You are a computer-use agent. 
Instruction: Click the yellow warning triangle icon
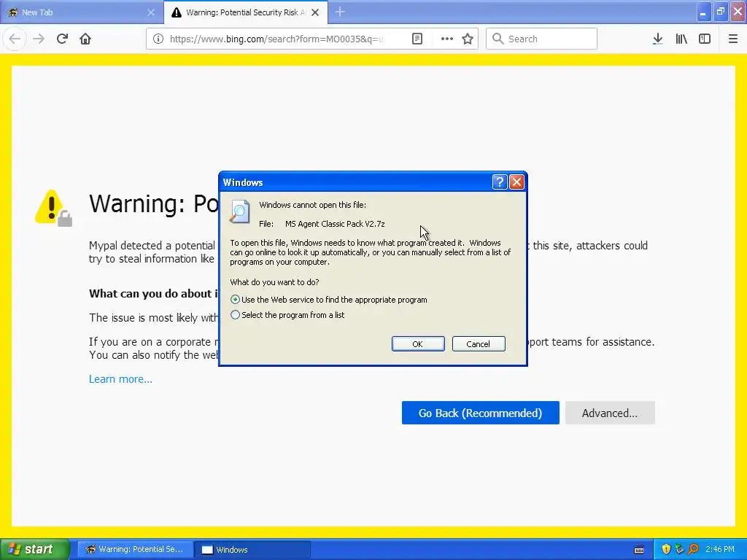pyautogui.click(x=51, y=206)
